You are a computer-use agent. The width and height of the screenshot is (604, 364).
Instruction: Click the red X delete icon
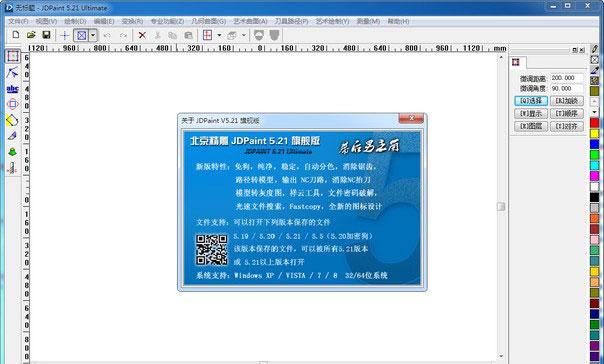coord(142,35)
